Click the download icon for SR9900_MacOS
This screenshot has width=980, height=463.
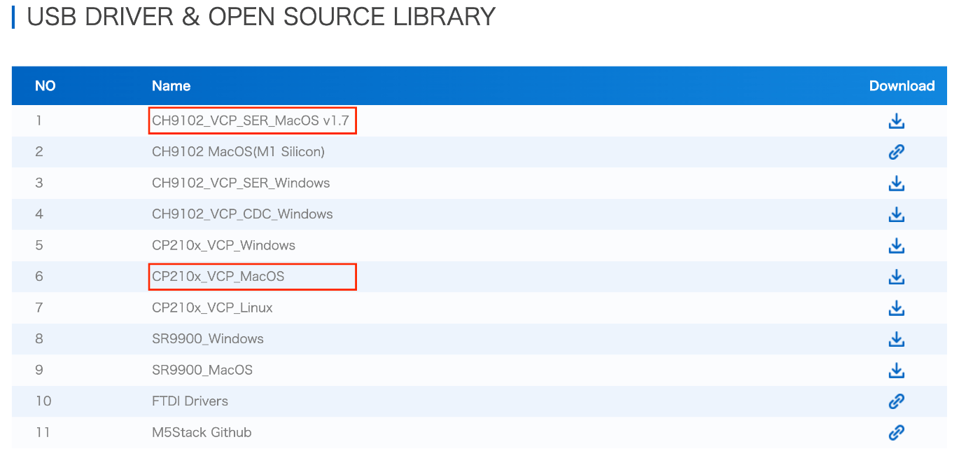896,370
